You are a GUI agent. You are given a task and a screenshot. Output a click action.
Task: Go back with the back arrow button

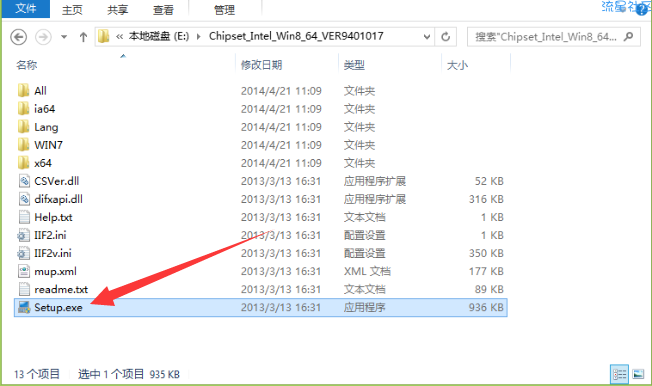tap(18, 37)
